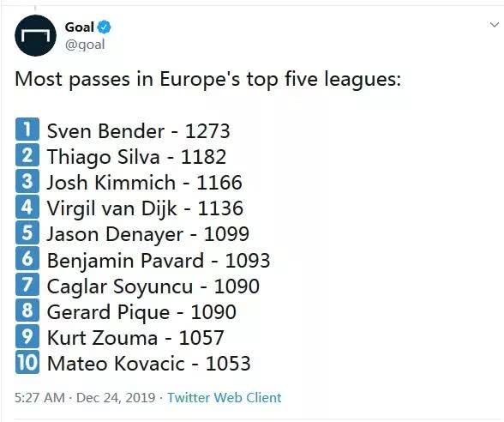This screenshot has width=504, height=422.
Task: Click the number 6 keycap emoji
Action: pos(27,258)
